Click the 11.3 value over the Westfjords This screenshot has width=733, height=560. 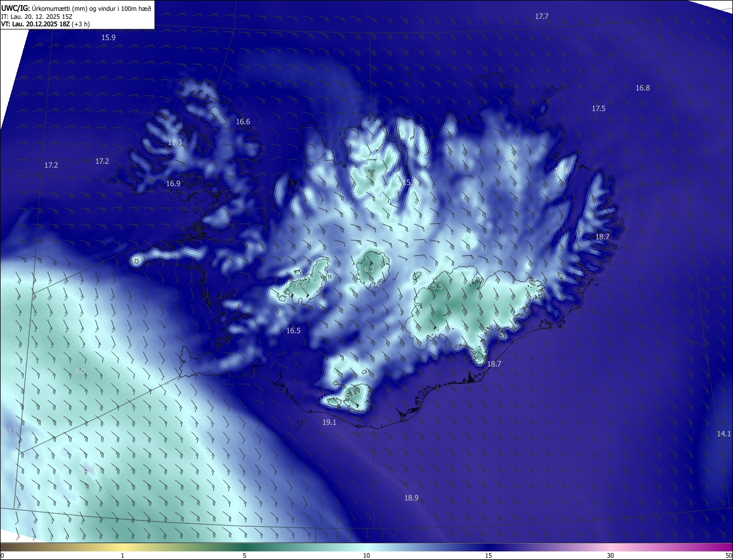pyautogui.click(x=175, y=143)
